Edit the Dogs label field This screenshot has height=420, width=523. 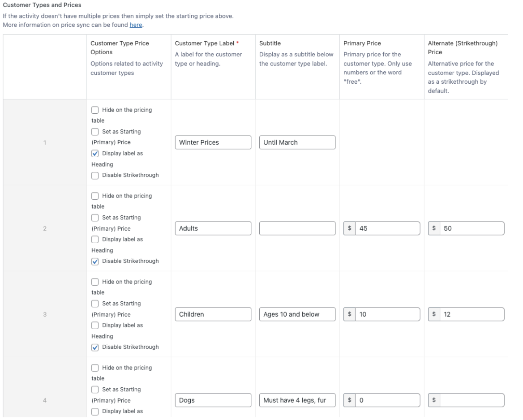click(x=213, y=400)
